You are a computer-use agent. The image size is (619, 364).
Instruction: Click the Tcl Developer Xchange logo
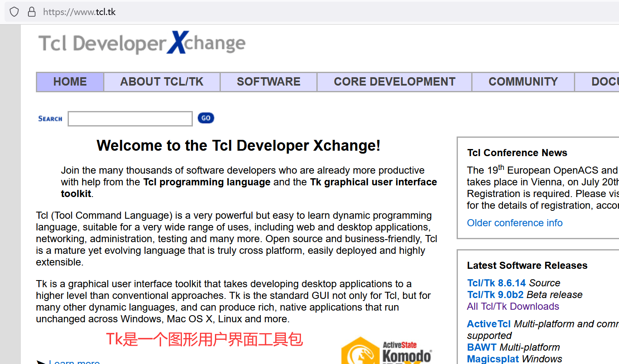[142, 43]
